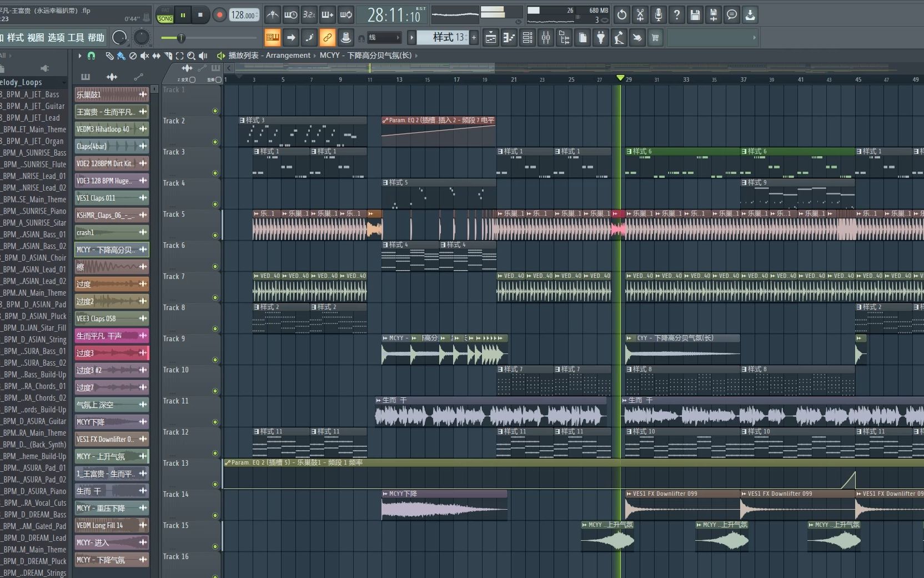Click the microphone one-click recording icon

(659, 15)
